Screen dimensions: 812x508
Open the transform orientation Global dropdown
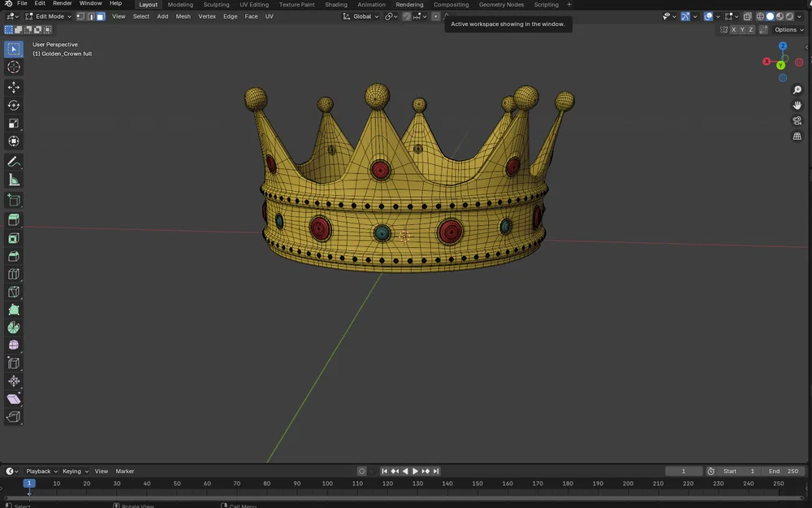[x=361, y=16]
